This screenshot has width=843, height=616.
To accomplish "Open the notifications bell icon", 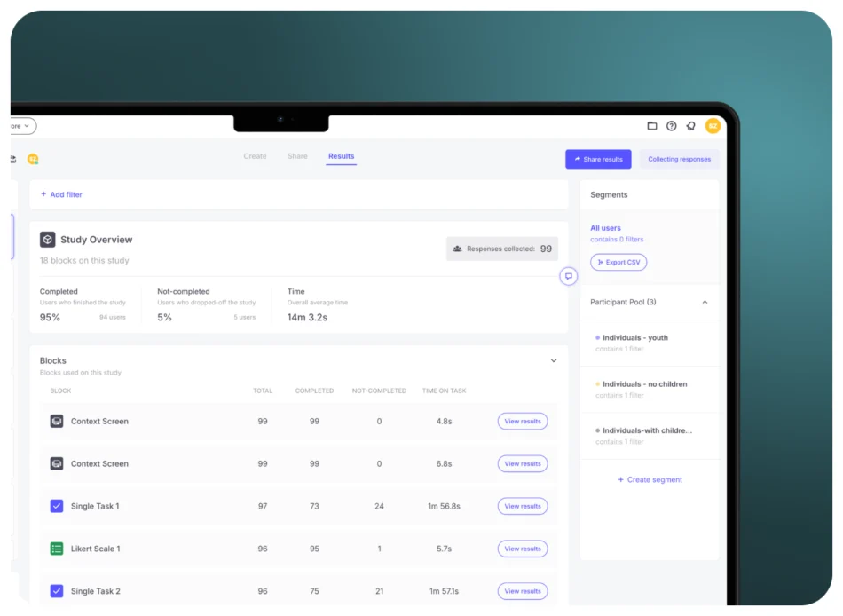I will [690, 127].
